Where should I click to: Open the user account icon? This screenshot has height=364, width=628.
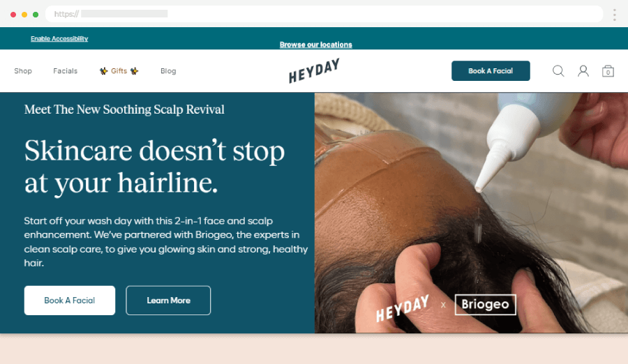[583, 71]
